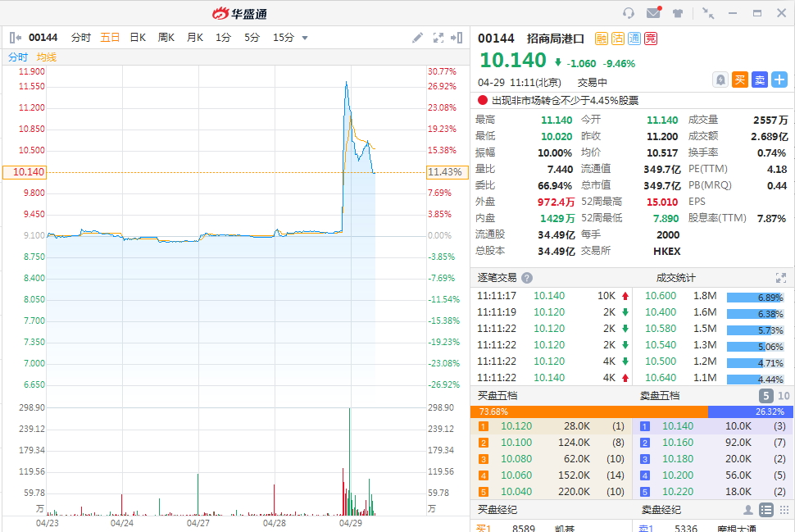Image resolution: width=795 pixels, height=532 pixels.
Task: Show 5 levels of order depth
Action: tap(765, 396)
